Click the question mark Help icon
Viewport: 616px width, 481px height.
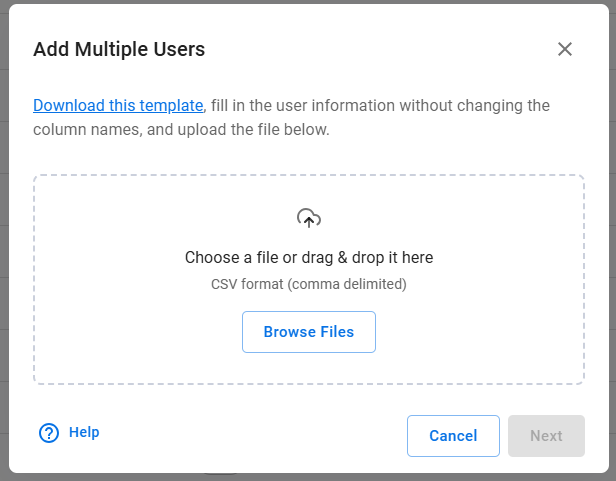(x=49, y=433)
